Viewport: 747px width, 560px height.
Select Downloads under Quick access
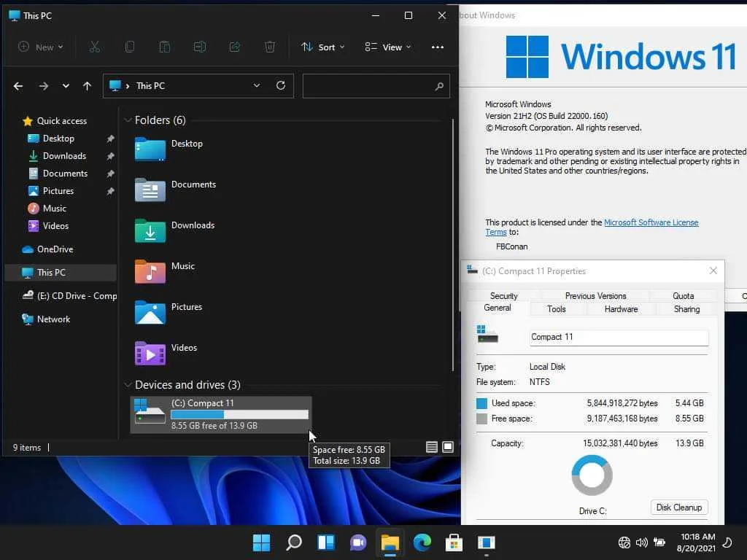tap(64, 156)
